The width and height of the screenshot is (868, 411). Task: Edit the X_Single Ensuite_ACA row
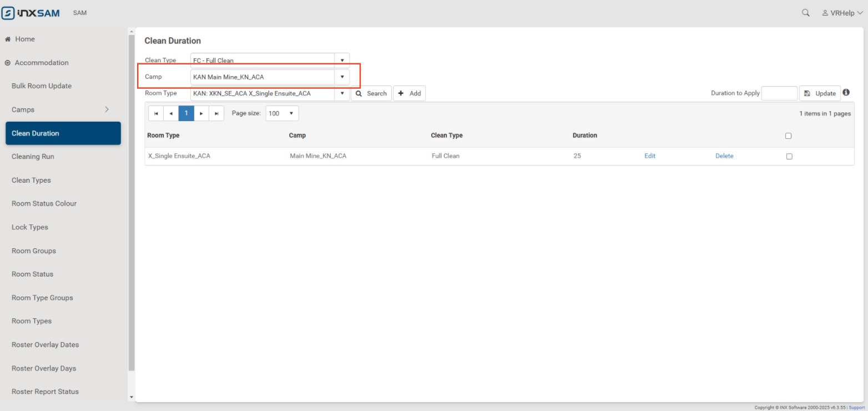(x=650, y=156)
